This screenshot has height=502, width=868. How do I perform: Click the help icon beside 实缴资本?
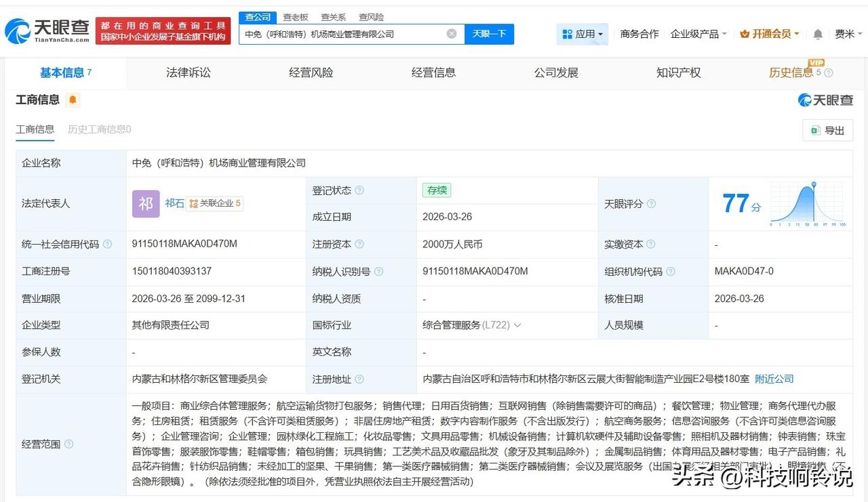(651, 245)
